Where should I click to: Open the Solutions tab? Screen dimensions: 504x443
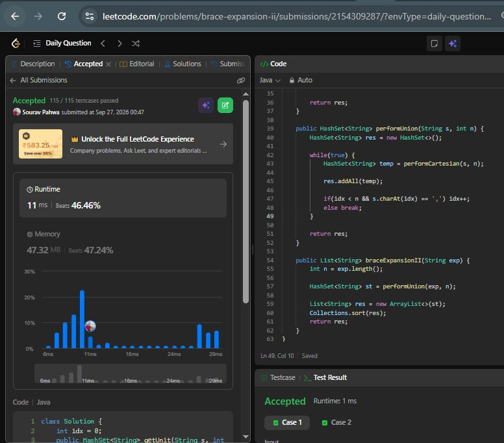[x=183, y=64]
